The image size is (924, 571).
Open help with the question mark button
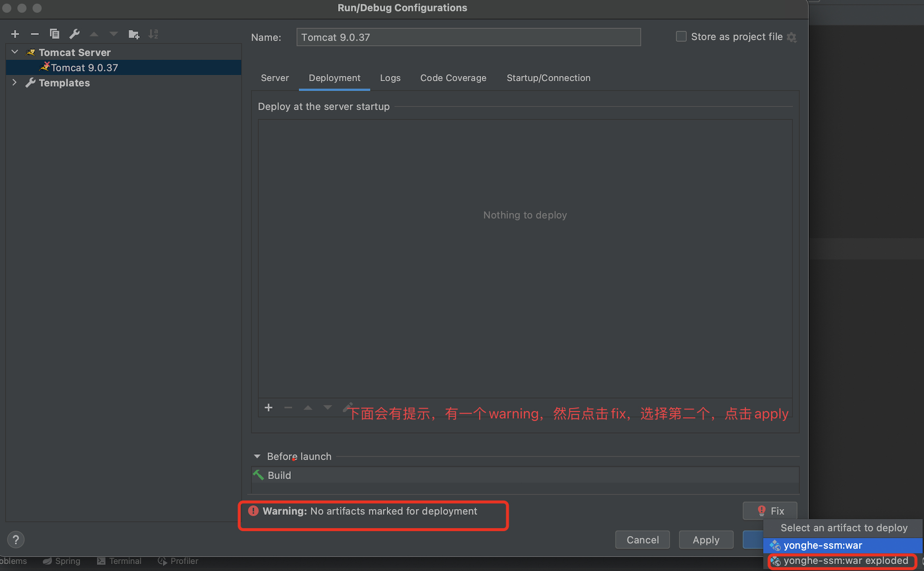pos(16,539)
